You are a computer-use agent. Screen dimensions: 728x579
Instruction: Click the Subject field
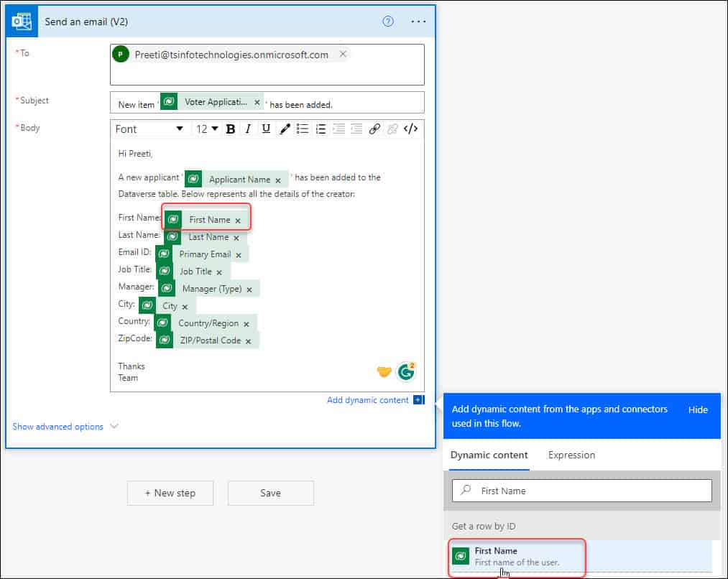coord(267,103)
